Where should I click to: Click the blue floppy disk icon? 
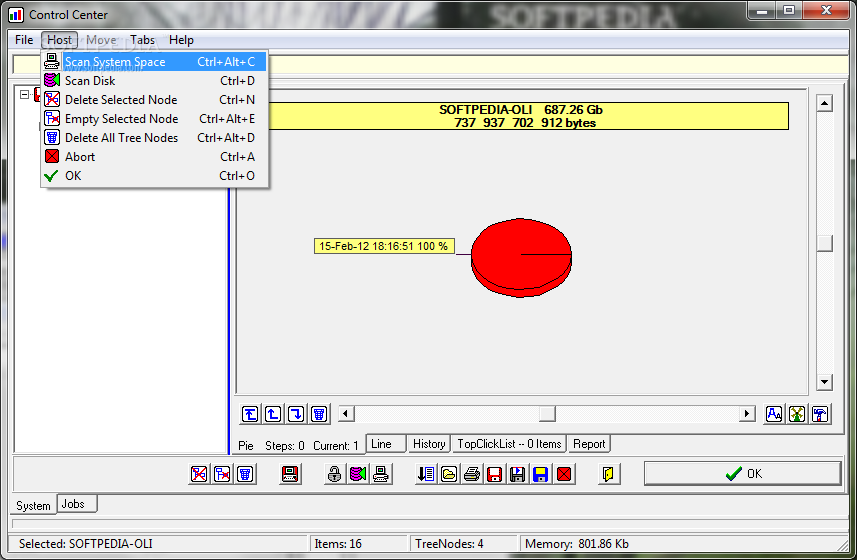pyautogui.click(x=541, y=474)
